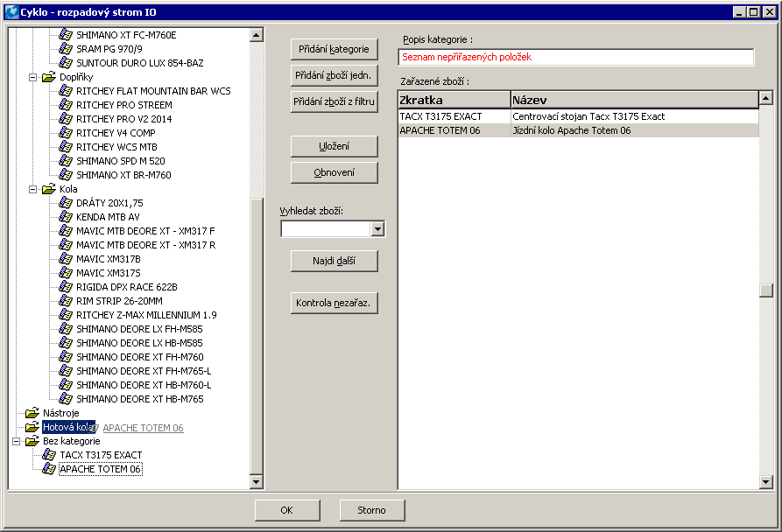Click the Obnovení button
This screenshot has width=782, height=532.
pos(335,172)
